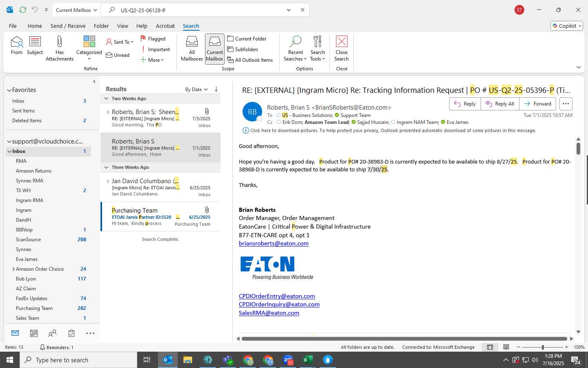Search in All Mailboxes scope
The width and height of the screenshot is (588, 368).
coord(192,48)
